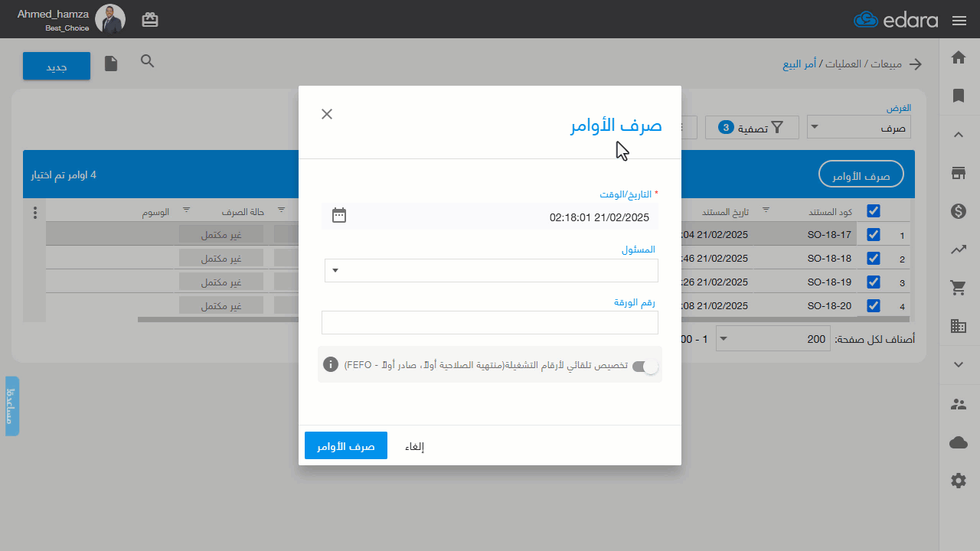Click the تصفية filter button

point(752,128)
